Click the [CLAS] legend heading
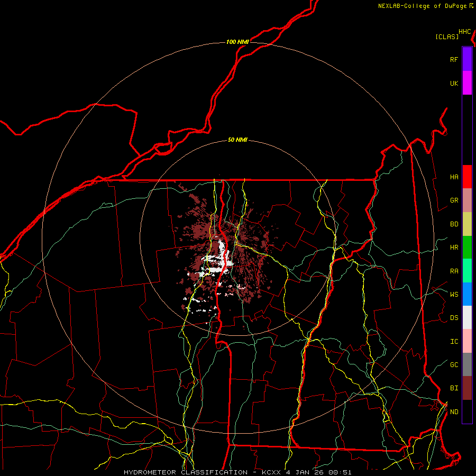The height and width of the screenshot is (476, 476). click(447, 36)
